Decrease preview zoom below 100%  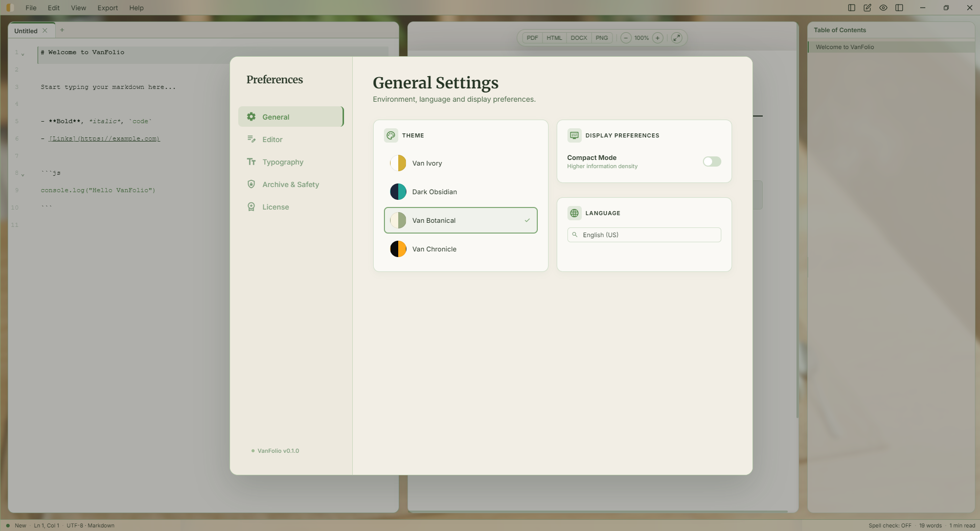click(625, 38)
